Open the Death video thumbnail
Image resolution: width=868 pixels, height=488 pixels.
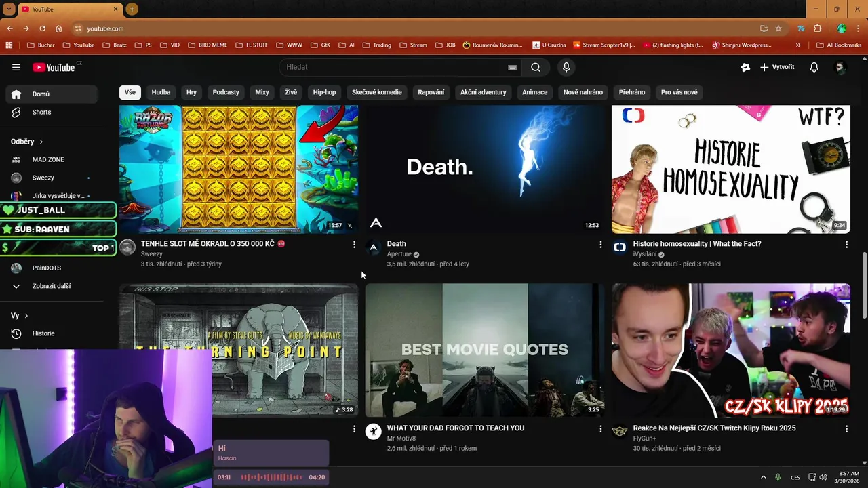point(484,169)
